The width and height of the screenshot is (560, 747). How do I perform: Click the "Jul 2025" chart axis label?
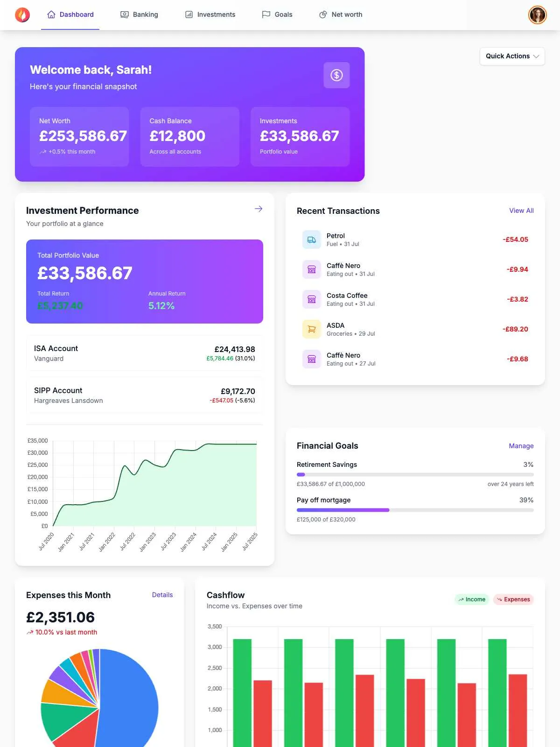[x=250, y=542]
